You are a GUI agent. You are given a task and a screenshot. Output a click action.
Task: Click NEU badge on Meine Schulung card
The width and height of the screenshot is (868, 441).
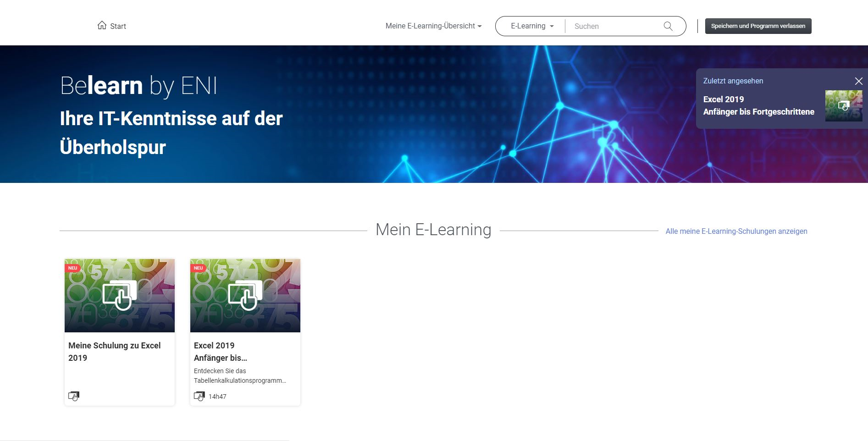tap(72, 268)
